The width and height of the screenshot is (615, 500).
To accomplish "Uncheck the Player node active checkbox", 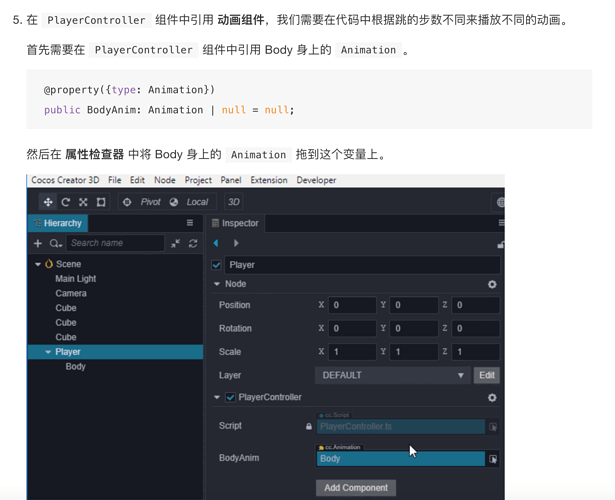I will pyautogui.click(x=217, y=265).
